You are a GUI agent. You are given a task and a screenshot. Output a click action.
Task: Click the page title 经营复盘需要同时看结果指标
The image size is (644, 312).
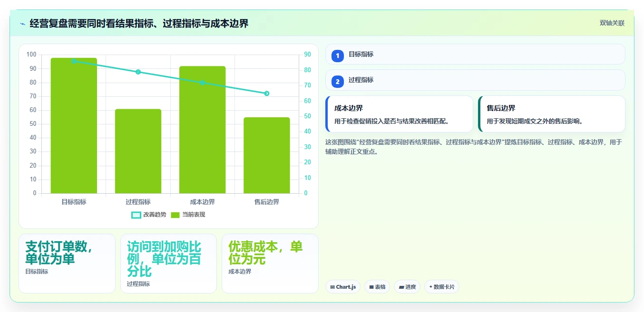pyautogui.click(x=139, y=23)
